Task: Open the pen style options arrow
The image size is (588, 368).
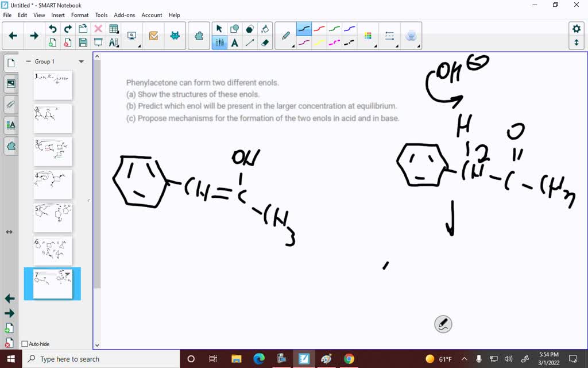Action: [x=293, y=46]
